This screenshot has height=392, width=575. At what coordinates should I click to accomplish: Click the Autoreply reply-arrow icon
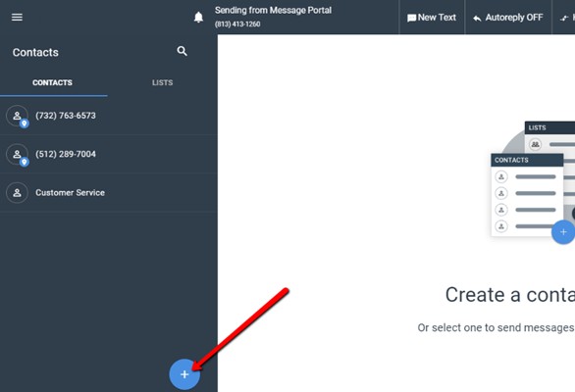point(477,18)
